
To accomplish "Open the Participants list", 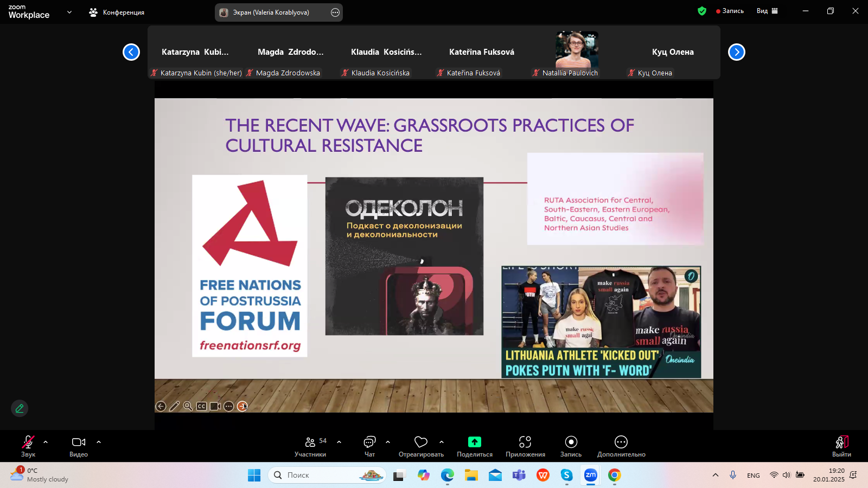I will 310,446.
